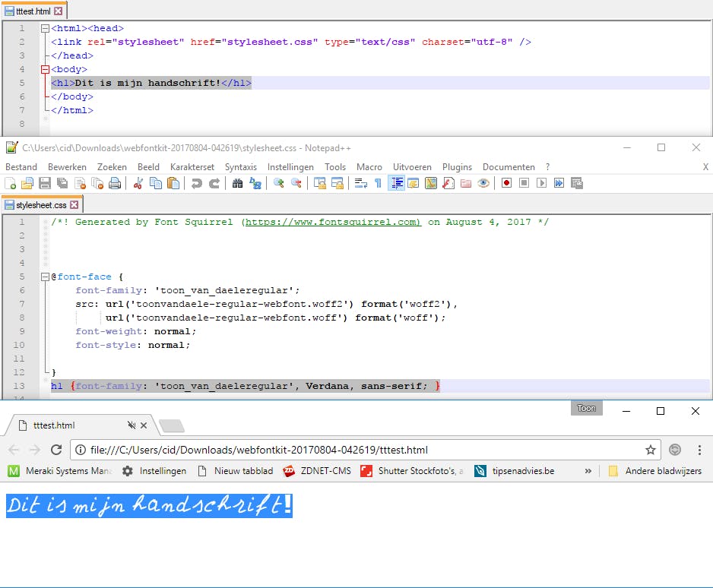The height and width of the screenshot is (588, 713).
Task: Click the Undo arrow icon
Action: (x=197, y=183)
